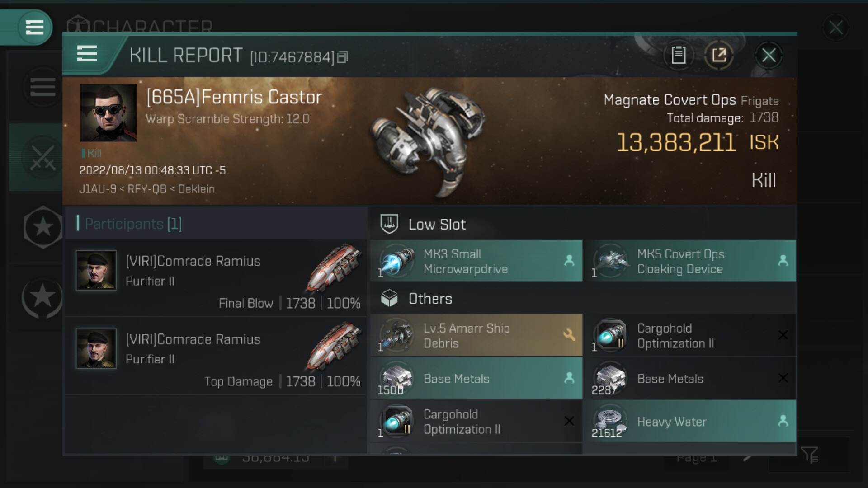This screenshot has height=488, width=868.
Task: Copy the kill report ID
Action: coord(343,57)
